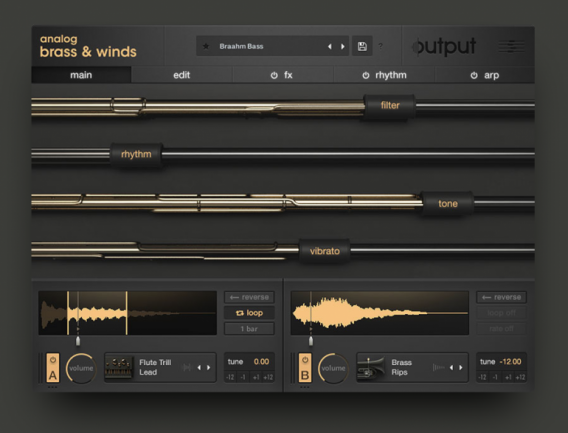Select previous source for layer B
This screenshot has width=568, height=433.
coord(451,367)
